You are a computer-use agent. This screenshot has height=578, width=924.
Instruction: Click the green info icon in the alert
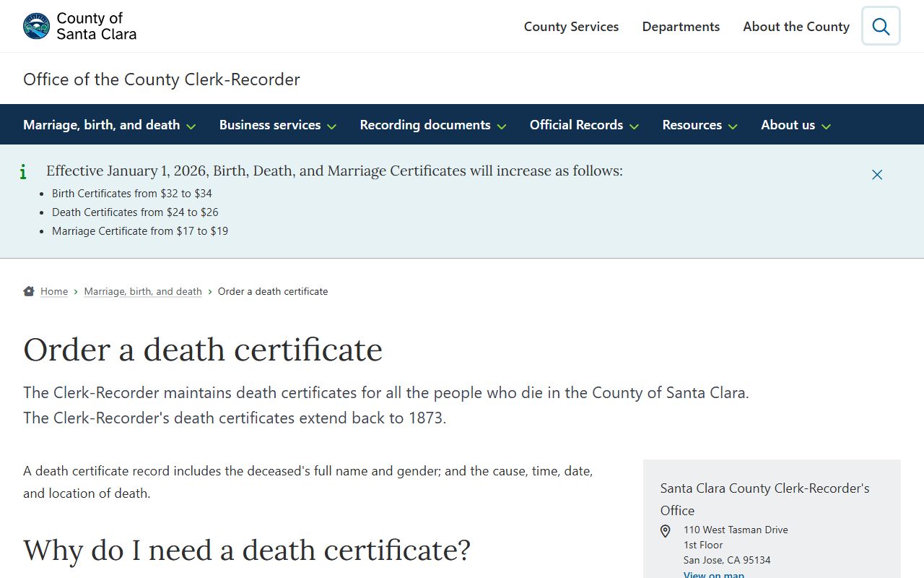(x=23, y=172)
